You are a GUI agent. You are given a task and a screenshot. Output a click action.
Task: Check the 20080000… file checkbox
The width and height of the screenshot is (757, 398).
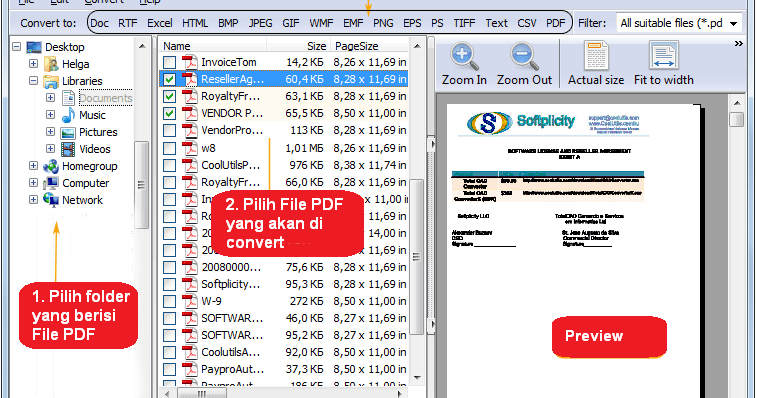(x=169, y=267)
